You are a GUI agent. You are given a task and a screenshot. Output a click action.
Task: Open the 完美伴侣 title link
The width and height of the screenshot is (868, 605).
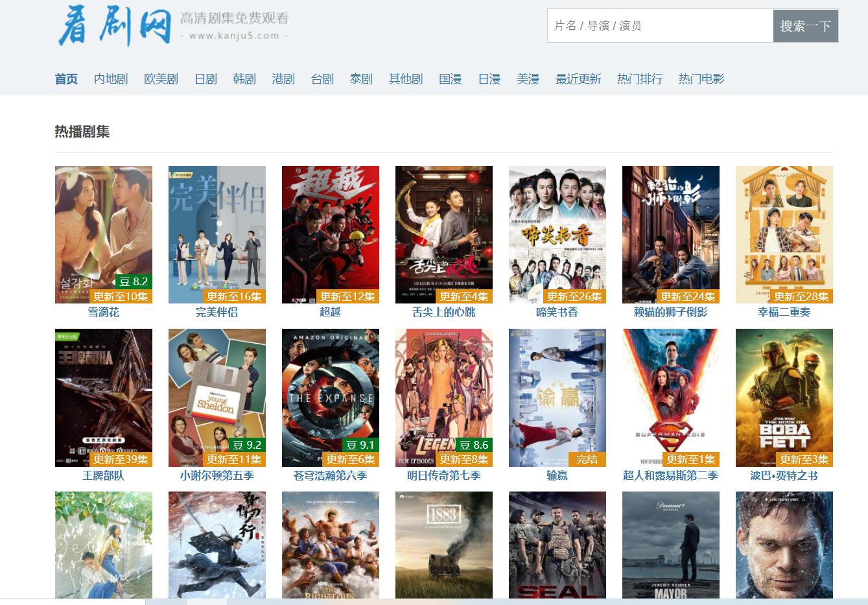point(217,313)
